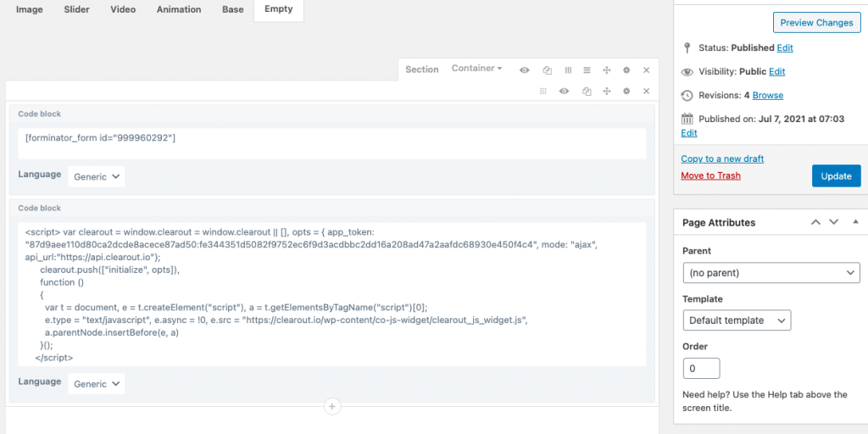Click the section rows menu icon
Image resolution: width=868 pixels, height=434 pixels.
(587, 70)
